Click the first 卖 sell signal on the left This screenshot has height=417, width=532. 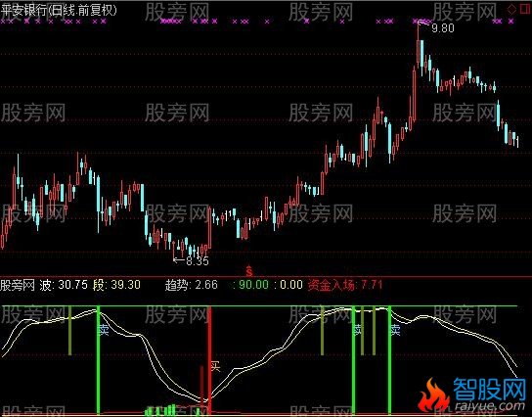104,330
